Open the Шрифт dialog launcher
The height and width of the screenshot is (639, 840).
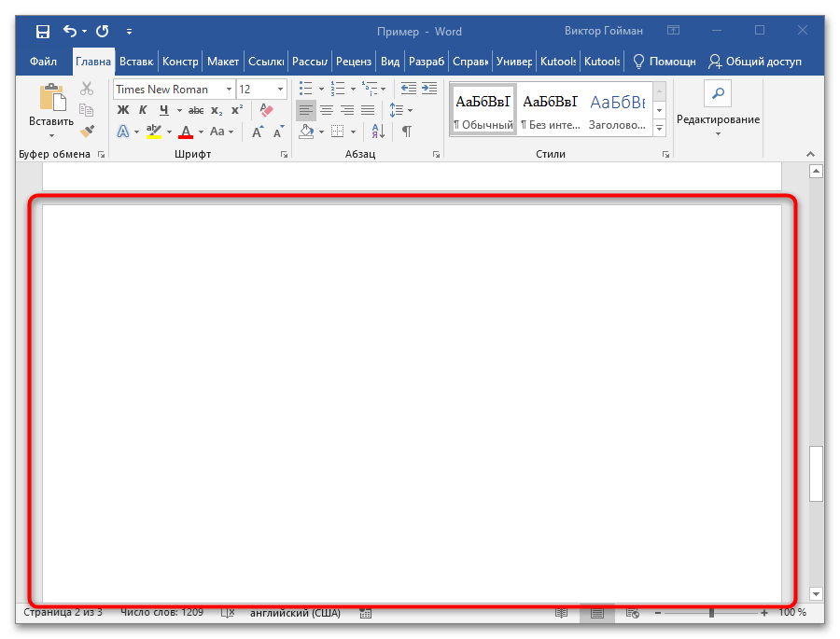pos(284,155)
